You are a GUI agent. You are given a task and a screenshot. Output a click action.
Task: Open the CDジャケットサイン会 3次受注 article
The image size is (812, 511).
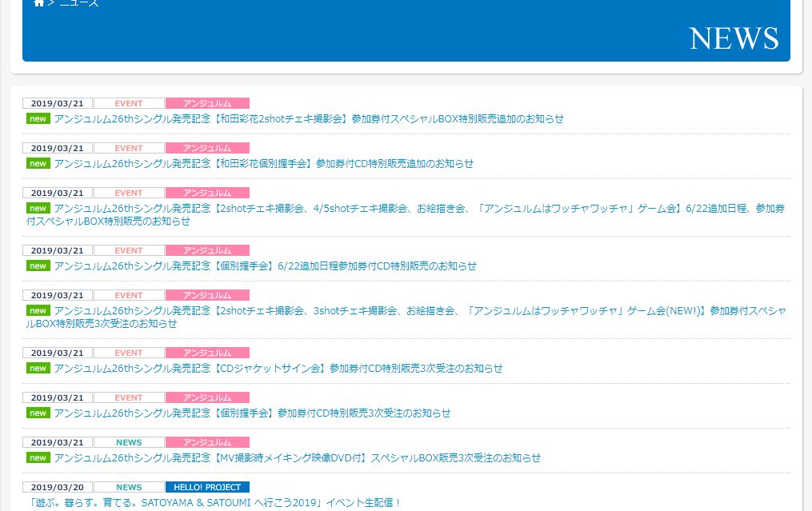(x=278, y=369)
